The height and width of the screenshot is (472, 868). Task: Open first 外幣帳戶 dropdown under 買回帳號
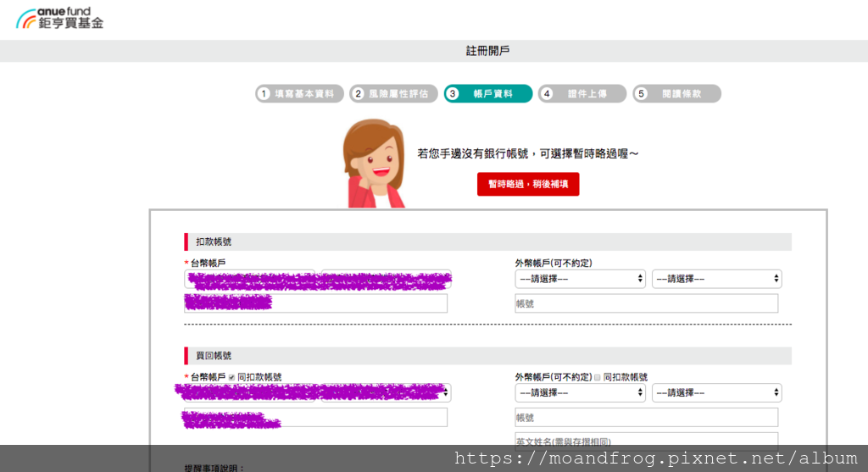coord(580,392)
